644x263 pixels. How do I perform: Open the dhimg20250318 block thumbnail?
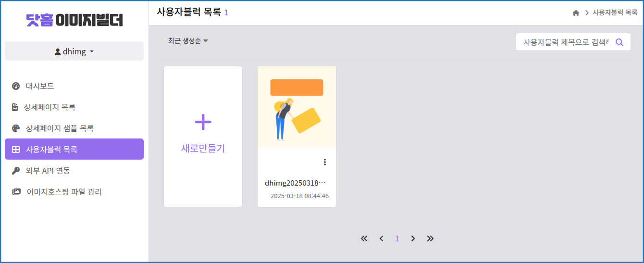pos(297,107)
